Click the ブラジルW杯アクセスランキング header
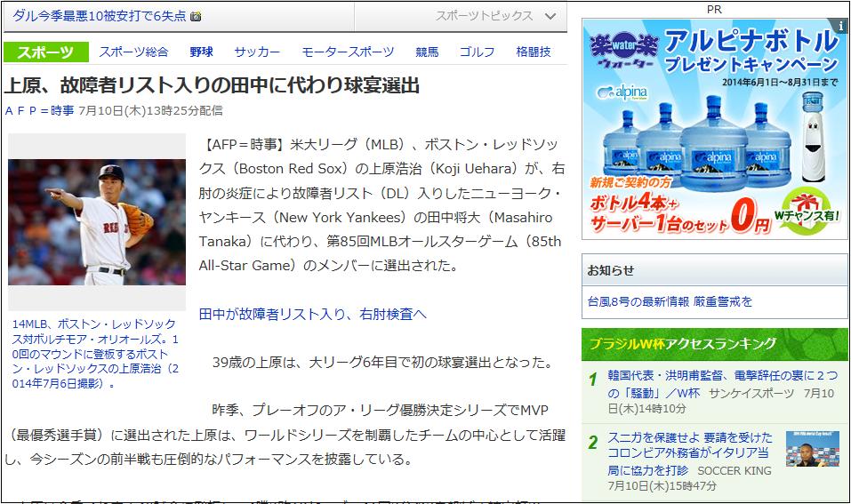Screen dimensions: 851x504 [x=714, y=344]
